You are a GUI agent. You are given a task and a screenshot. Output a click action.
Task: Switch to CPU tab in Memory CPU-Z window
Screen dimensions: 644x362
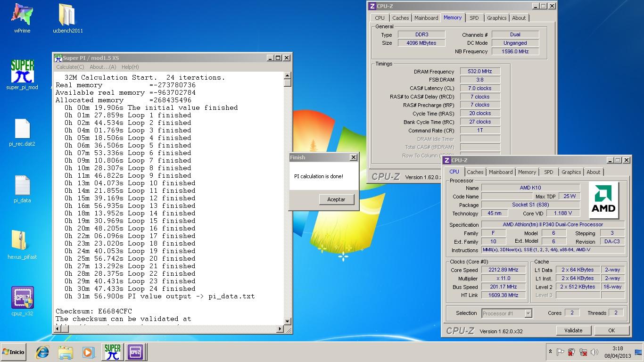(x=380, y=18)
